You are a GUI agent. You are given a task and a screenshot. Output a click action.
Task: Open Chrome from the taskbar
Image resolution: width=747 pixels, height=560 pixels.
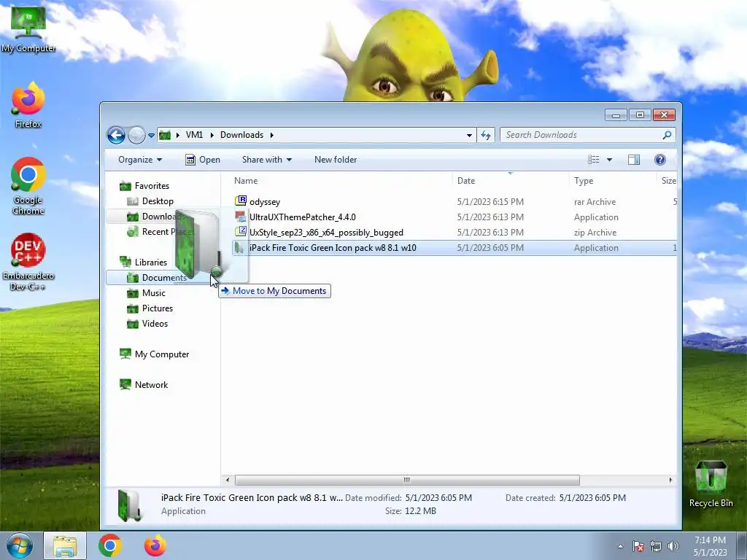click(110, 545)
